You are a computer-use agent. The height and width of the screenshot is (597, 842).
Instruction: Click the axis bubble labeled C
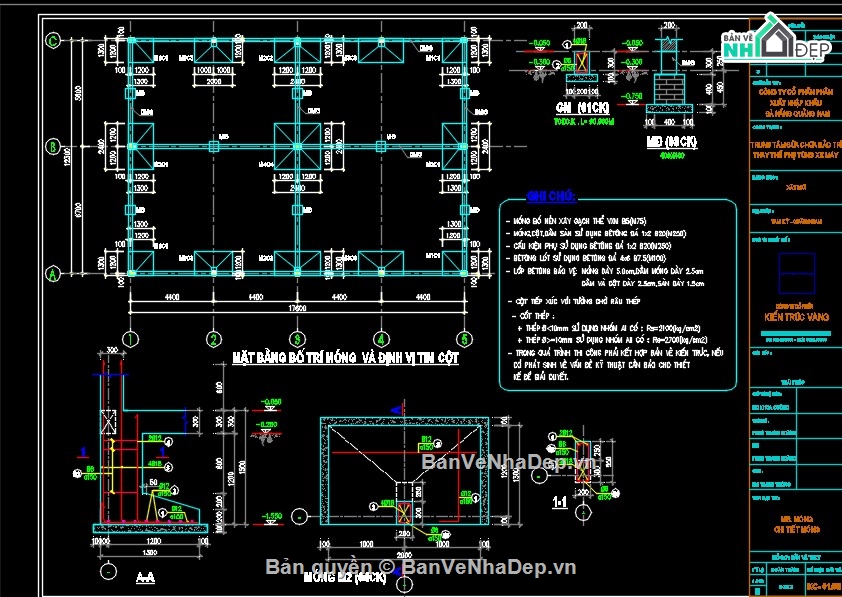[53, 40]
